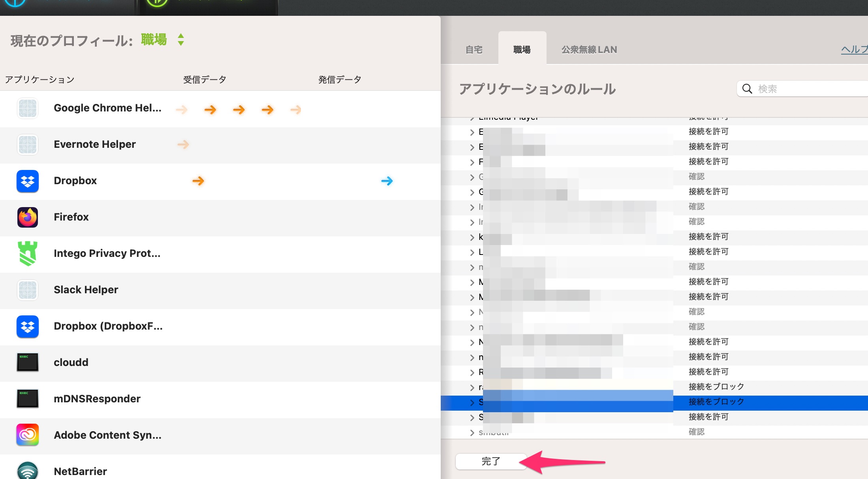Screen dimensions: 868x479
Task: Click 接続をブロック in the highlighted row
Action: click(716, 402)
